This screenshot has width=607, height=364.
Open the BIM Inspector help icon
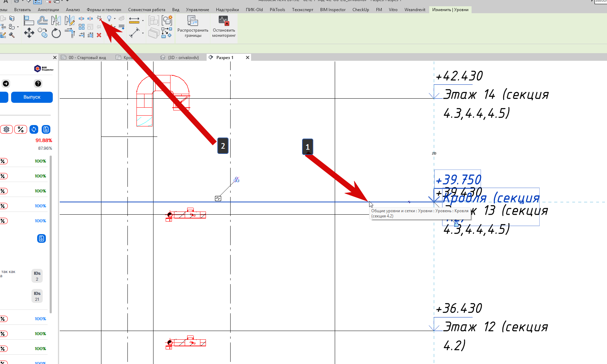[38, 83]
